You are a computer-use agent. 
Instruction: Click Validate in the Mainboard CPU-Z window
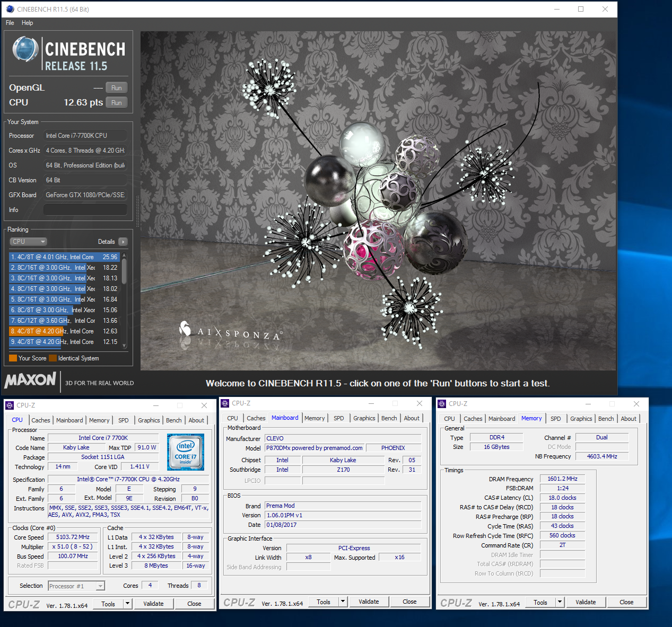pos(369,602)
